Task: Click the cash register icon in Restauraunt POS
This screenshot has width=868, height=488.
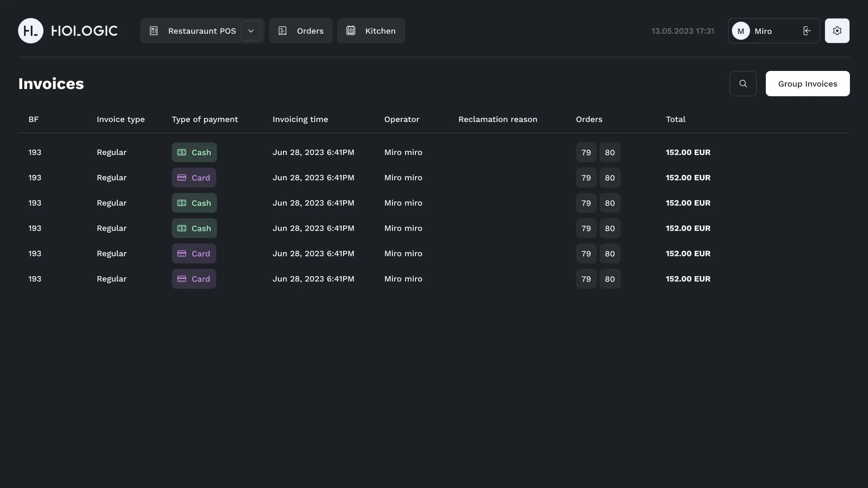Action: 154,30
